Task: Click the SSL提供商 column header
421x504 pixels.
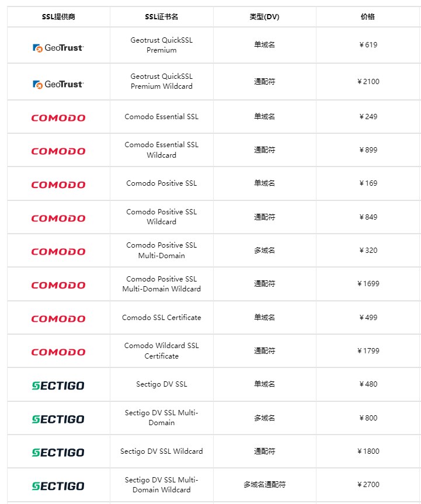Action: pyautogui.click(x=58, y=17)
